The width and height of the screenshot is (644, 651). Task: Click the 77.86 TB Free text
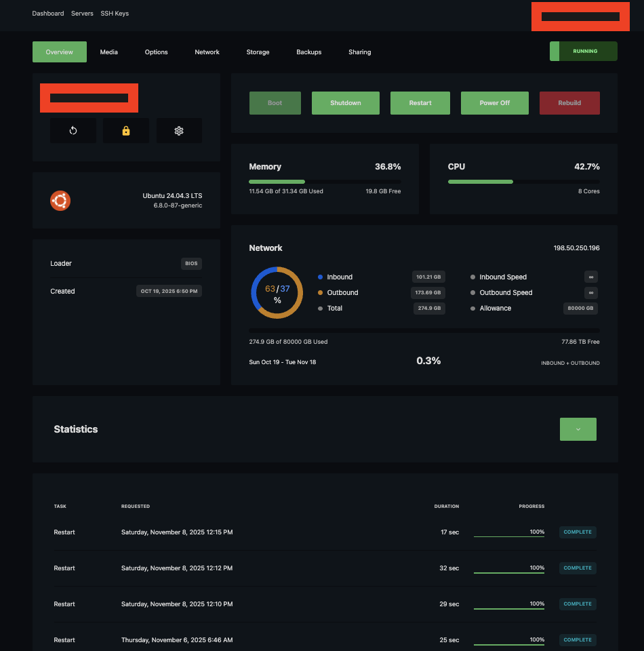(x=580, y=342)
